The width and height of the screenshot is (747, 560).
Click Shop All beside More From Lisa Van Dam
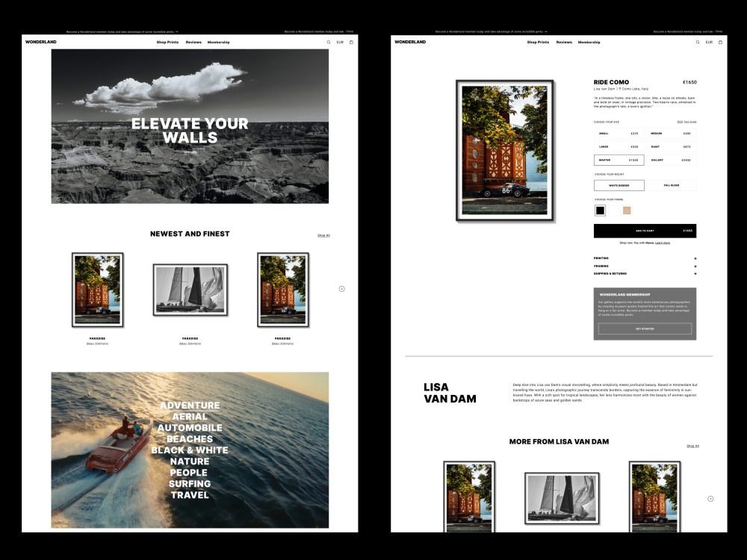click(692, 447)
